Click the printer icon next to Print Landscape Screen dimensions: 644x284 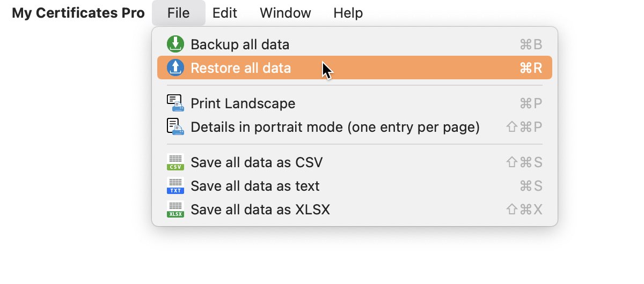pyautogui.click(x=175, y=103)
